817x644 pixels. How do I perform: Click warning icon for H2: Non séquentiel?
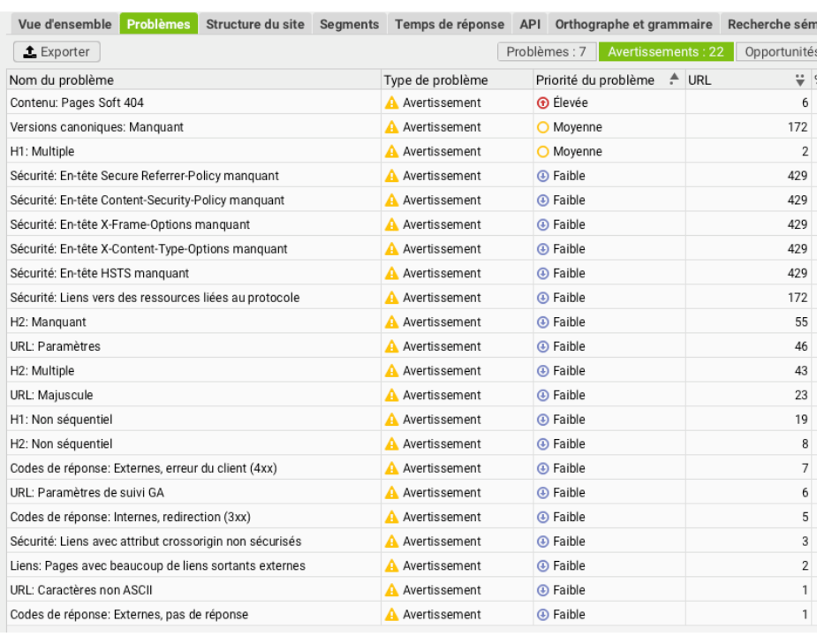(391, 444)
